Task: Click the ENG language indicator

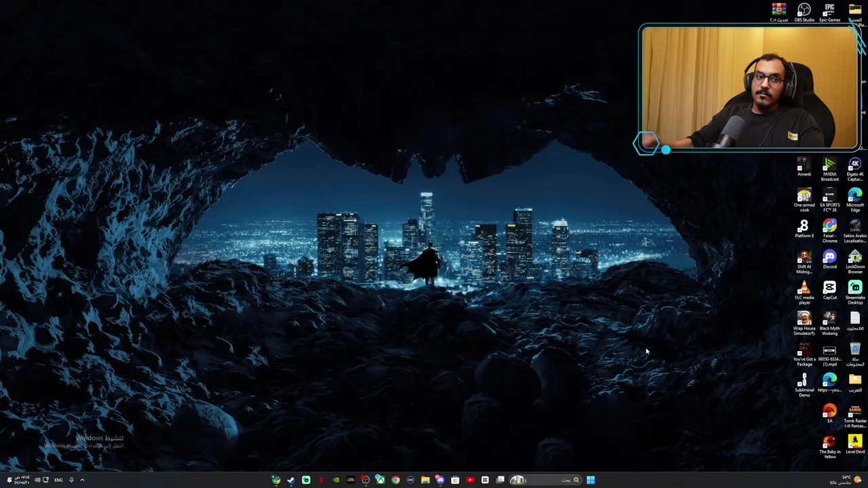Action: pos(58,480)
